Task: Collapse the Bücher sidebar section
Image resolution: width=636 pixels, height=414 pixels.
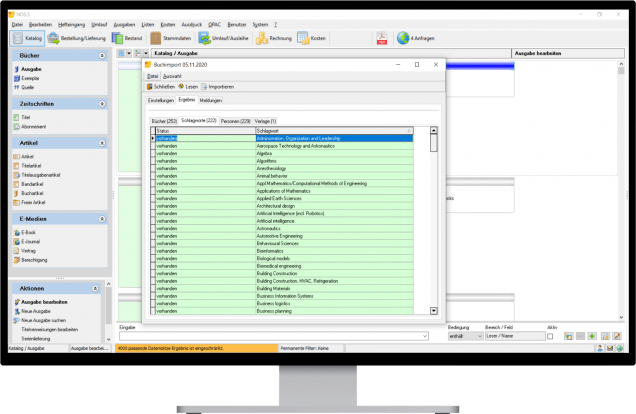Action: click(x=102, y=56)
